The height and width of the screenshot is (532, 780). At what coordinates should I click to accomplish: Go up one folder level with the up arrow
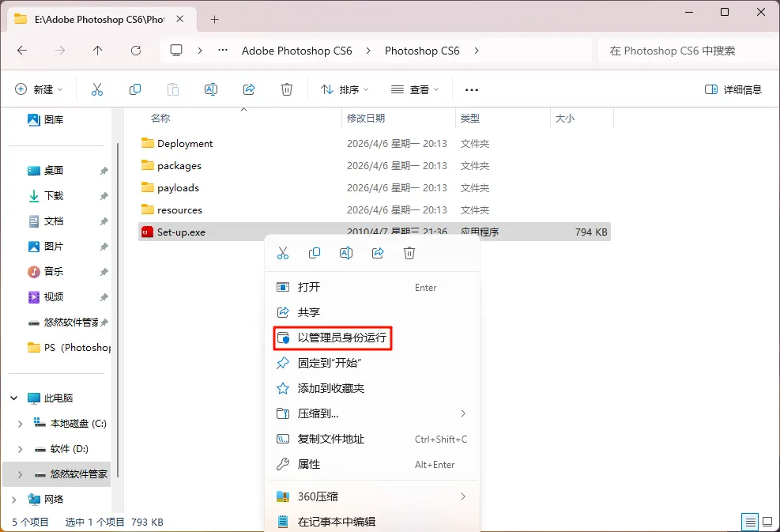[97, 51]
